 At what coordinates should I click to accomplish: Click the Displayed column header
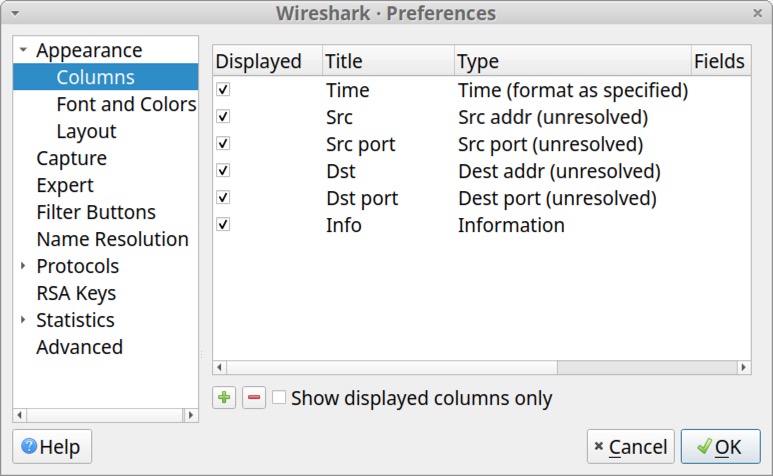(x=268, y=61)
